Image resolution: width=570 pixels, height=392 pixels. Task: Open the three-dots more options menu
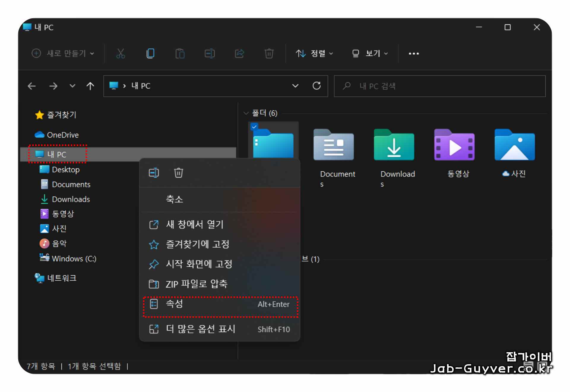coord(414,53)
